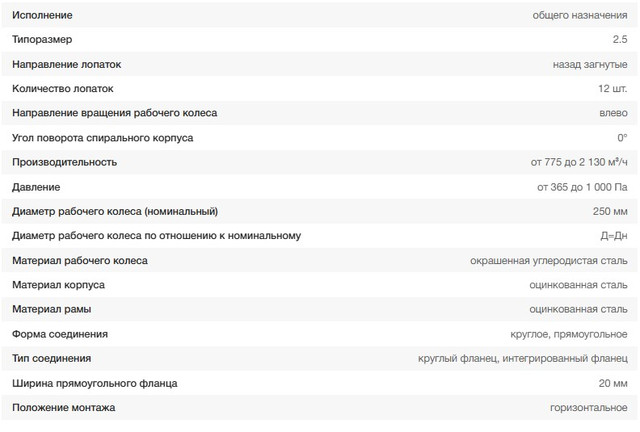This screenshot has height=432, width=640.
Task: Click the 'Материал корпуса' label
Action: pyautogui.click(x=58, y=285)
